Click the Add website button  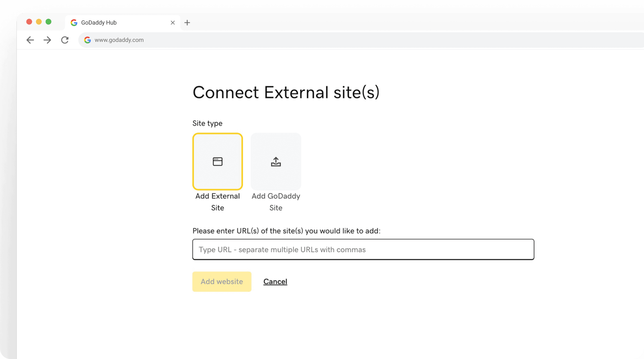[222, 282]
